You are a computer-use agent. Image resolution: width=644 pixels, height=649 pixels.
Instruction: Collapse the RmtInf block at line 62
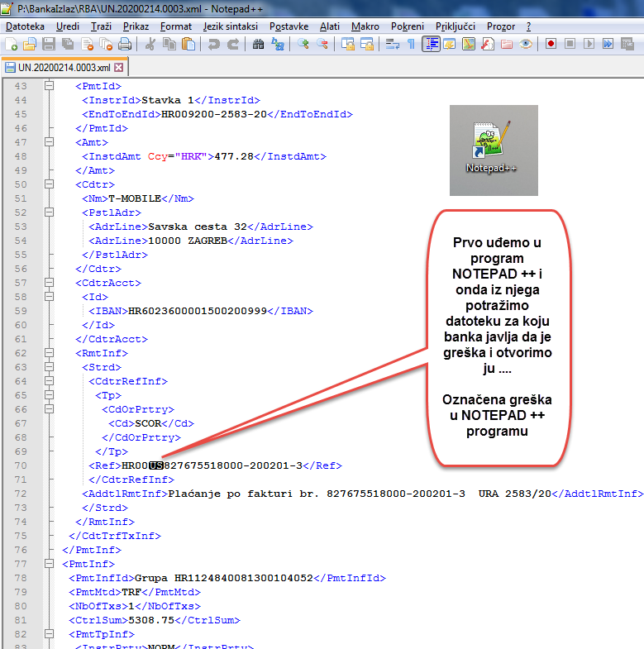50,353
